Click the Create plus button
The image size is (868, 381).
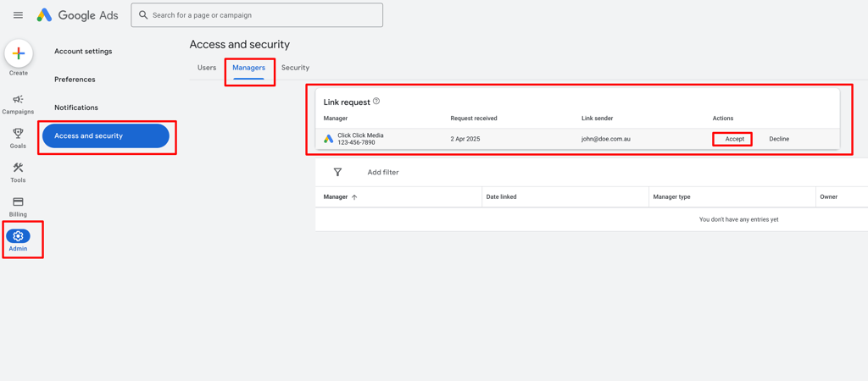[19, 53]
